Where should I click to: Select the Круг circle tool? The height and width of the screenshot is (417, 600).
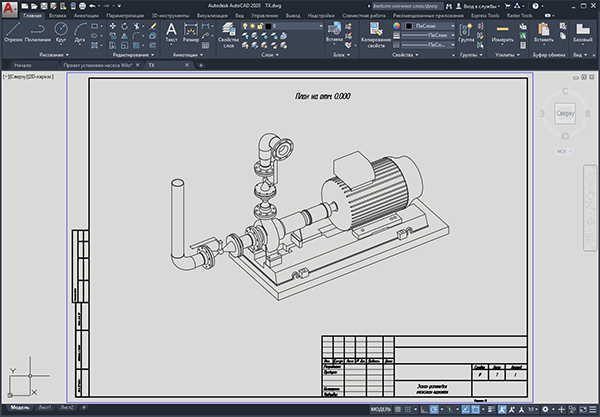[61, 32]
